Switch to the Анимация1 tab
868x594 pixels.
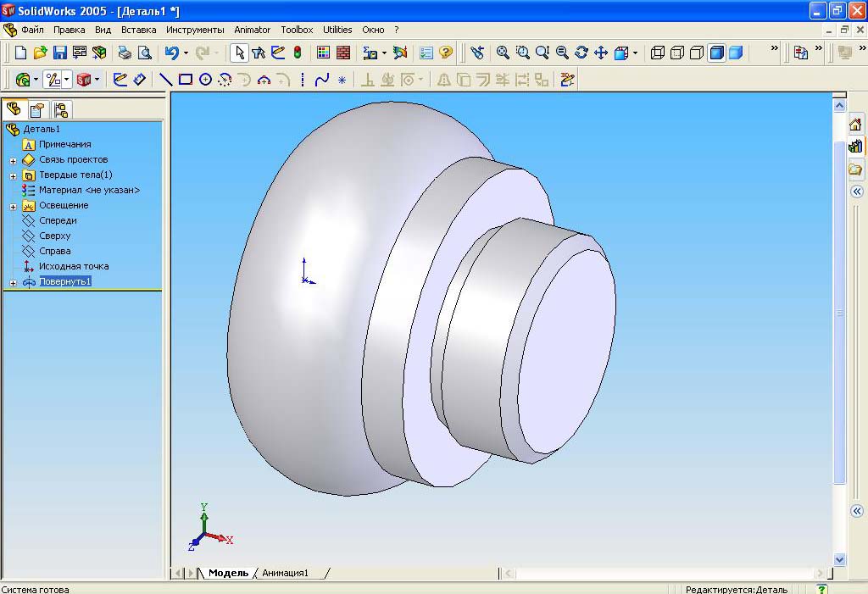click(285, 573)
